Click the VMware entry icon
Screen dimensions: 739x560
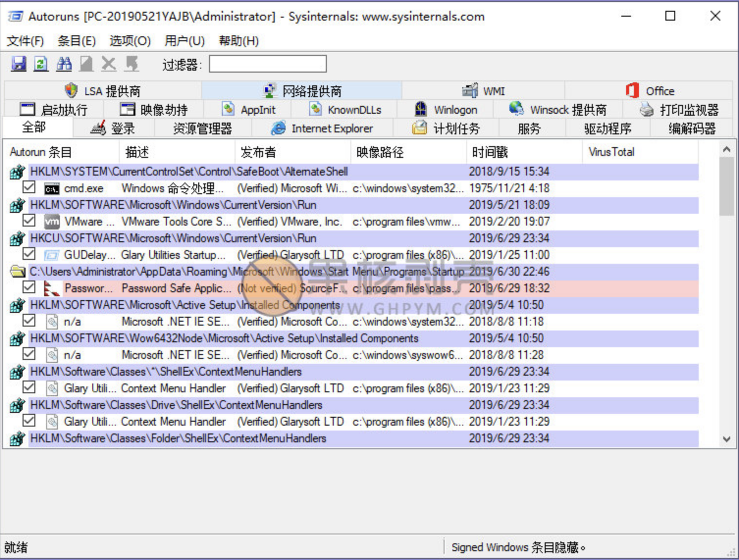pyautogui.click(x=52, y=222)
